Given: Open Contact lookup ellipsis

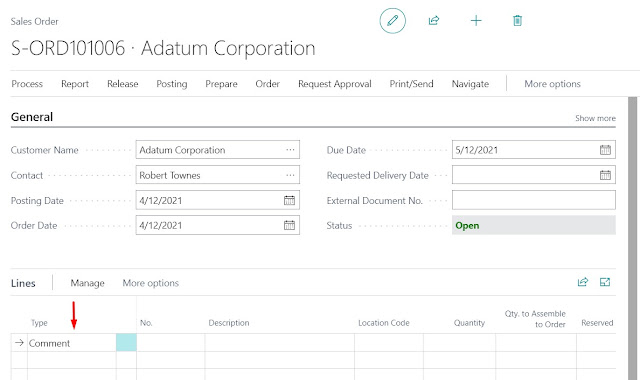Looking at the screenshot, I should [290, 175].
